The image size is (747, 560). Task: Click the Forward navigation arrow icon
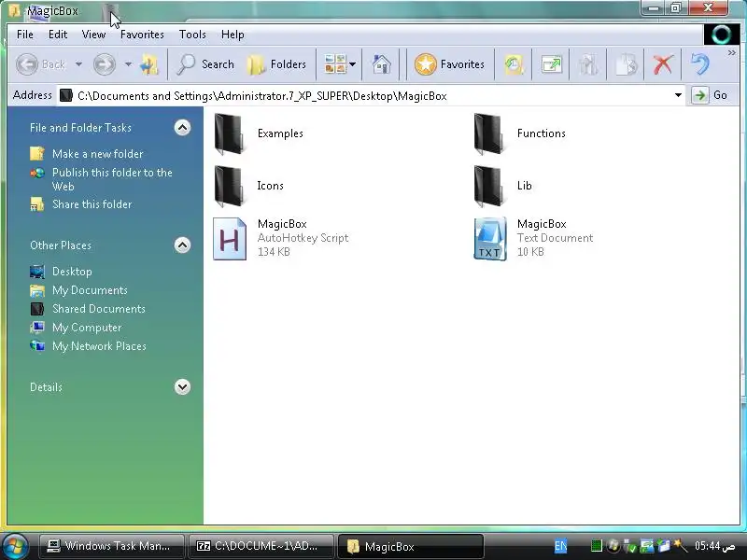coord(105,63)
